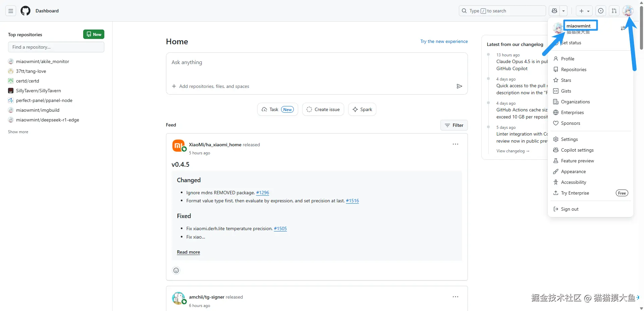This screenshot has width=644, height=311.
Task: Click the switch account icon
Action: (x=623, y=28)
